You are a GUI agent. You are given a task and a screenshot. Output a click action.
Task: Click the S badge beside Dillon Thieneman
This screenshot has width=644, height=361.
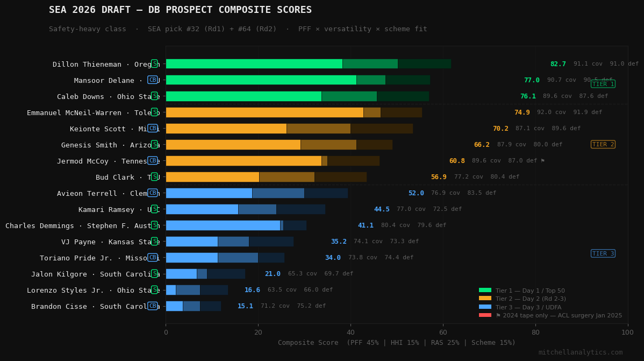tap(154, 63)
